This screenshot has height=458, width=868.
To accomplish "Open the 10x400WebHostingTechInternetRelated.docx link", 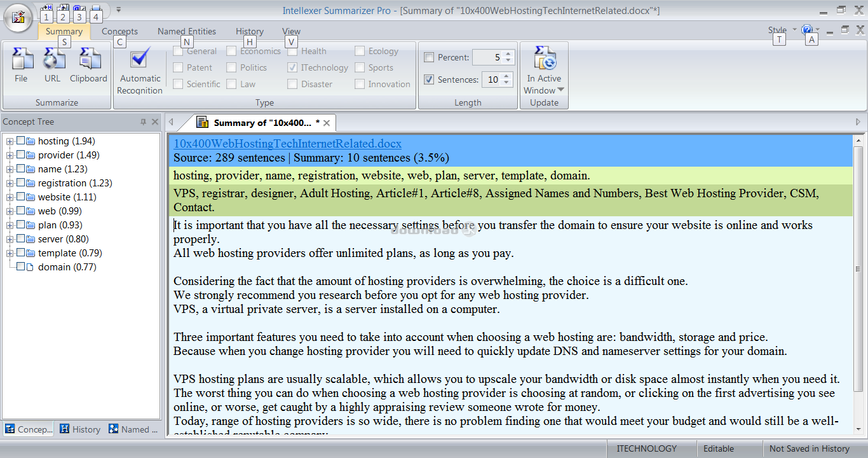I will tap(287, 144).
